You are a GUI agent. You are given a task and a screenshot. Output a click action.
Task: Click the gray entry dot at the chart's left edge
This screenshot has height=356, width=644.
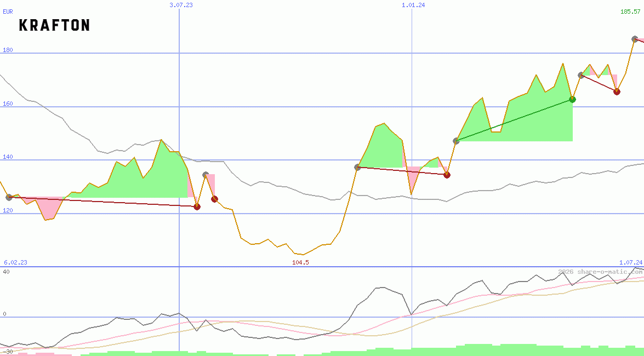pos(9,196)
